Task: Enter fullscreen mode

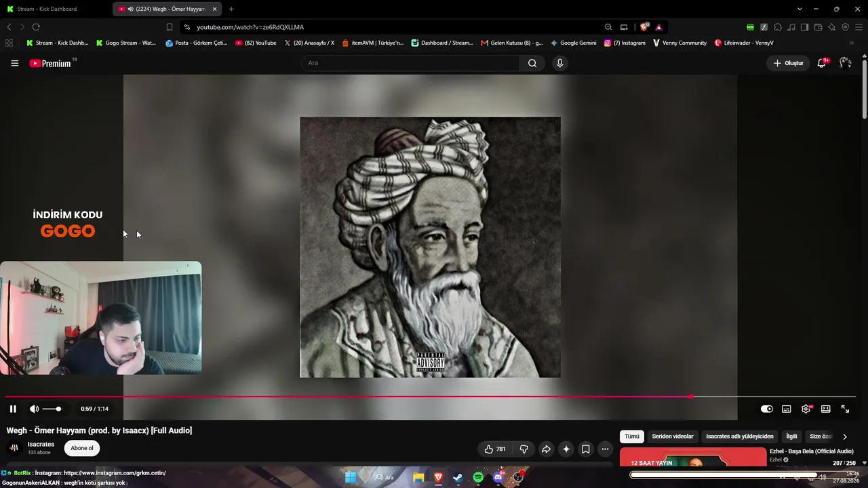Action: [x=846, y=409]
